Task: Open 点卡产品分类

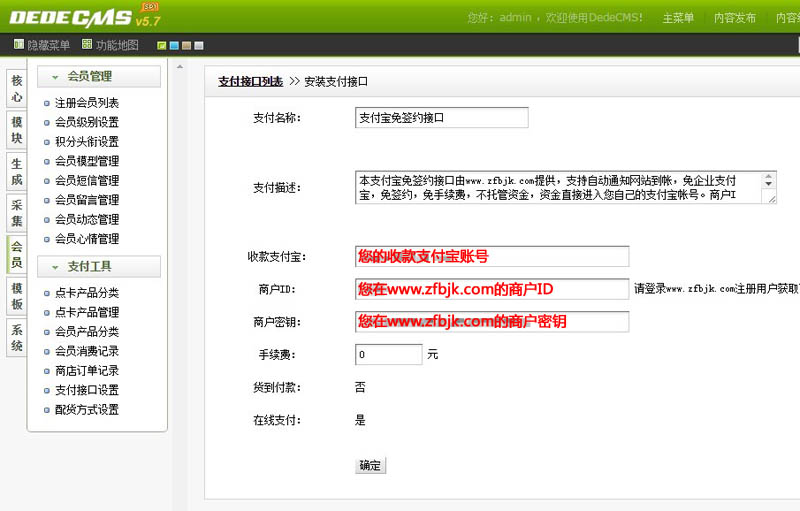Action: pyautogui.click(x=87, y=293)
